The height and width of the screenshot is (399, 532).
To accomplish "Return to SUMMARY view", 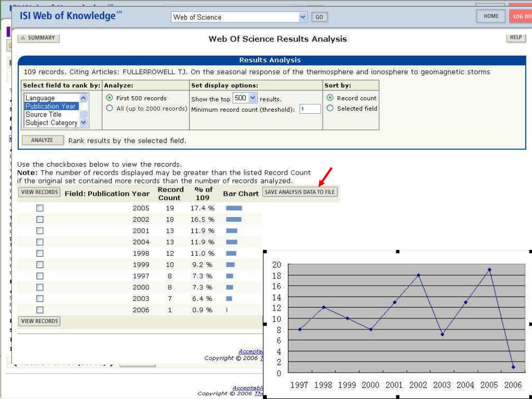I will point(38,38).
